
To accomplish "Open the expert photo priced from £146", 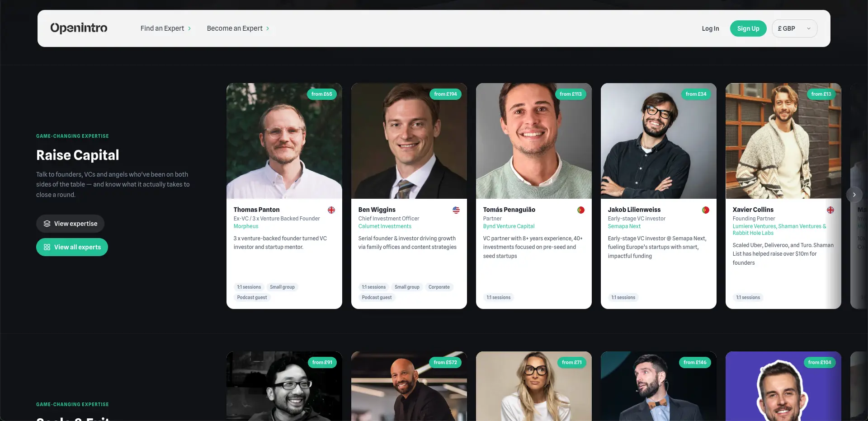I will [x=659, y=386].
